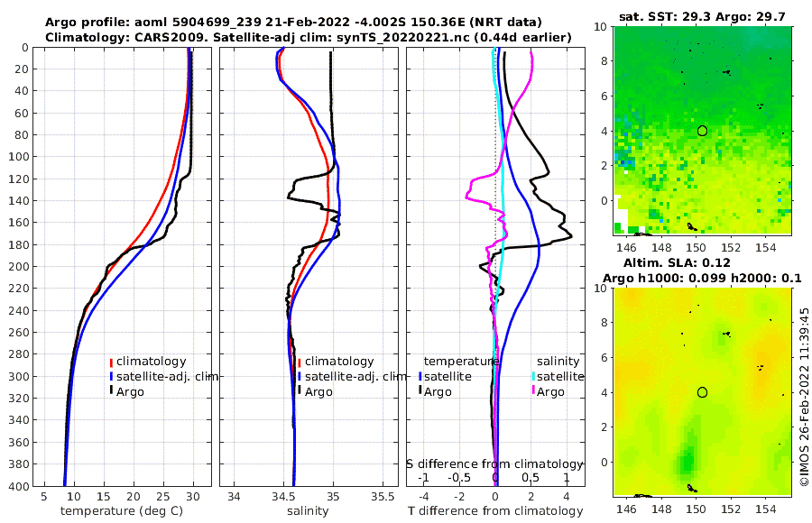Click the 'Argo h1000: 0.099 h2000: 0.1' text

[702, 279]
